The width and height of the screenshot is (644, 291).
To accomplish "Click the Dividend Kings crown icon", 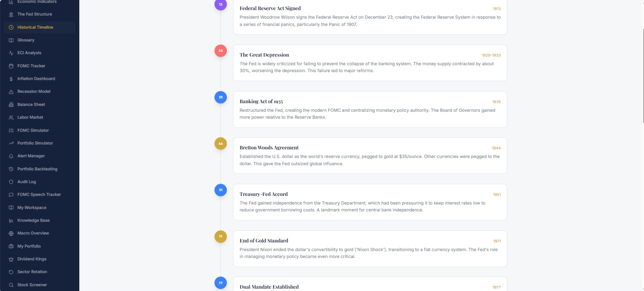I will [x=11, y=259].
